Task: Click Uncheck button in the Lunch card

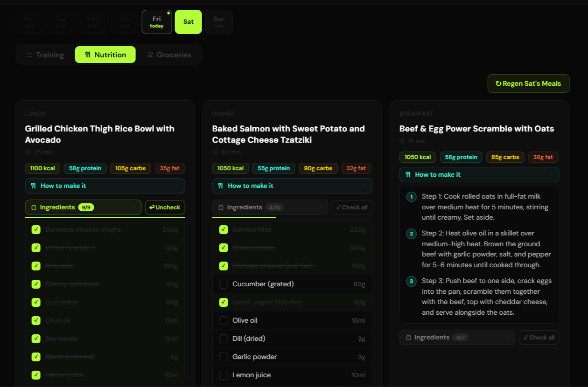Action: pos(165,207)
